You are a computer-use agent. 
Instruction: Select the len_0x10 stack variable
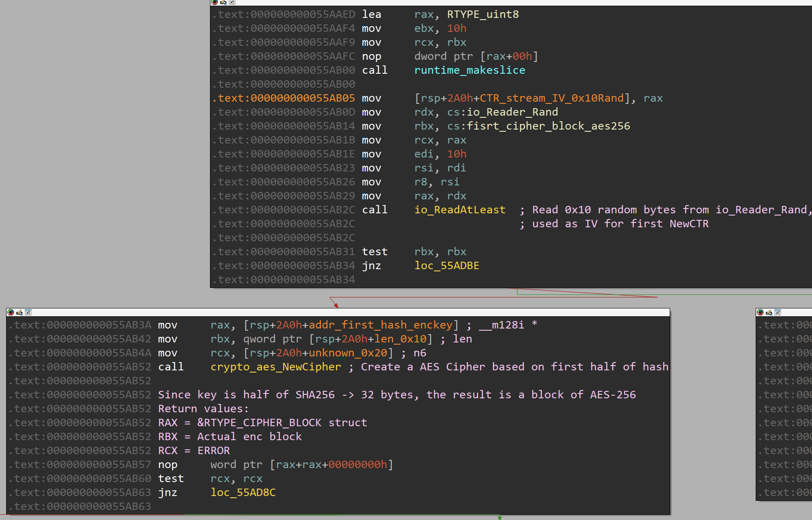400,339
